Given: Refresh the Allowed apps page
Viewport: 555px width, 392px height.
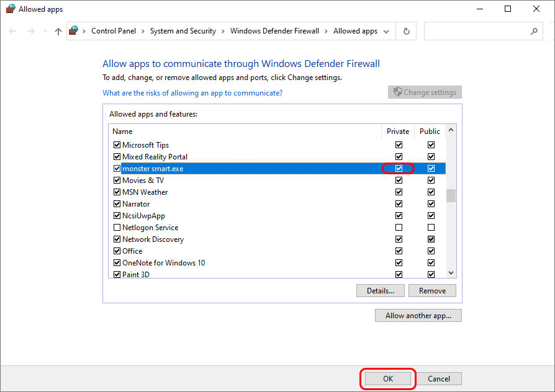Looking at the screenshot, I should coord(407,31).
